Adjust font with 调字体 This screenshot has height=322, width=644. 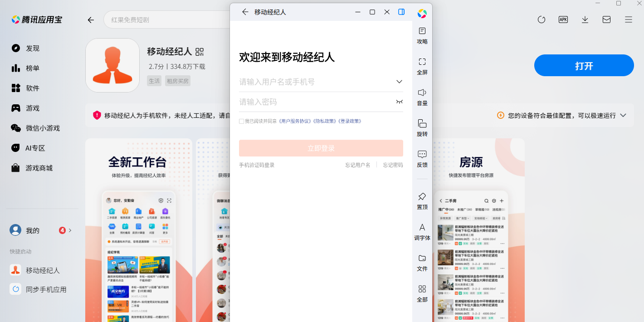pyautogui.click(x=422, y=232)
